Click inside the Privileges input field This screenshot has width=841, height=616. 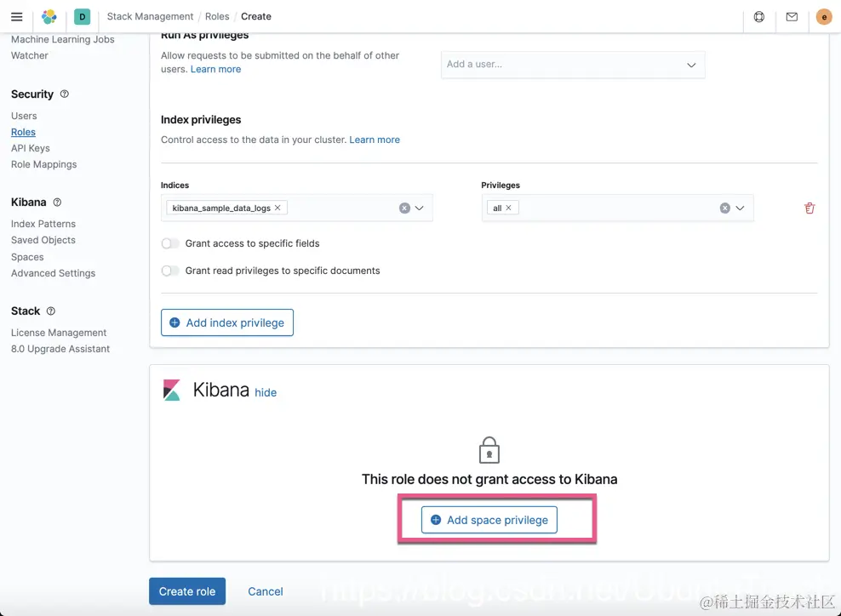(617, 208)
